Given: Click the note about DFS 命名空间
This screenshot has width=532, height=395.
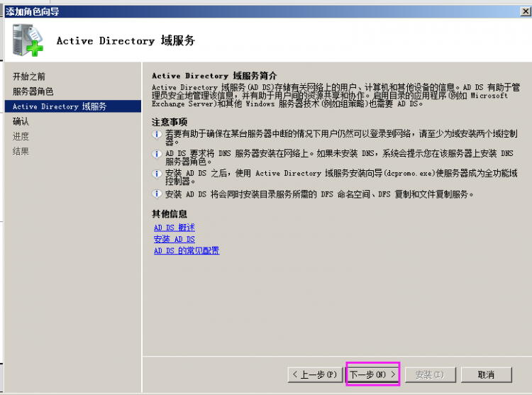Looking at the screenshot, I should tap(319, 194).
